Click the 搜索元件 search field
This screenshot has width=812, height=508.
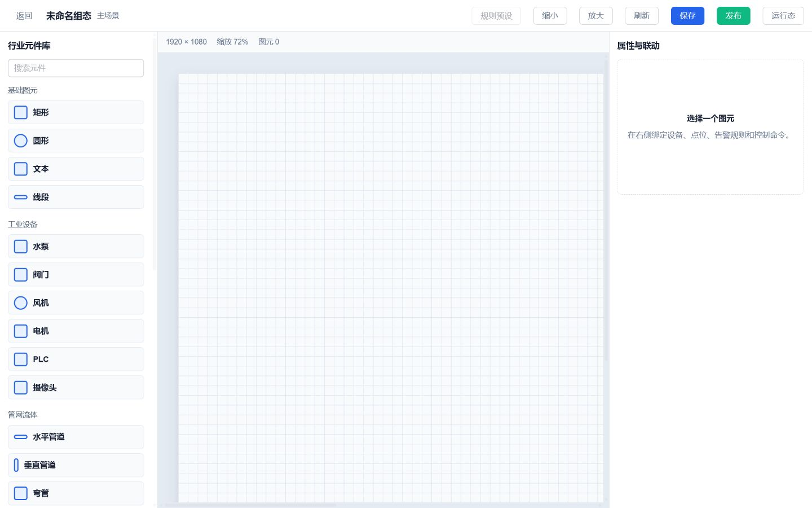point(76,68)
